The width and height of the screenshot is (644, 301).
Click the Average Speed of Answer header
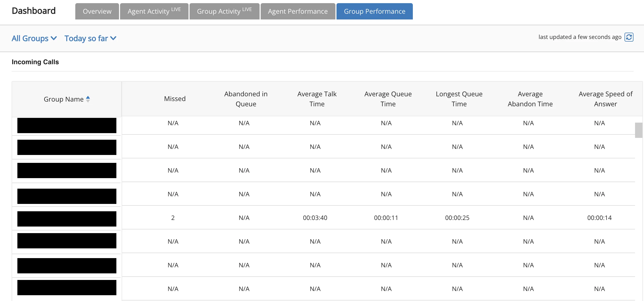(x=606, y=99)
